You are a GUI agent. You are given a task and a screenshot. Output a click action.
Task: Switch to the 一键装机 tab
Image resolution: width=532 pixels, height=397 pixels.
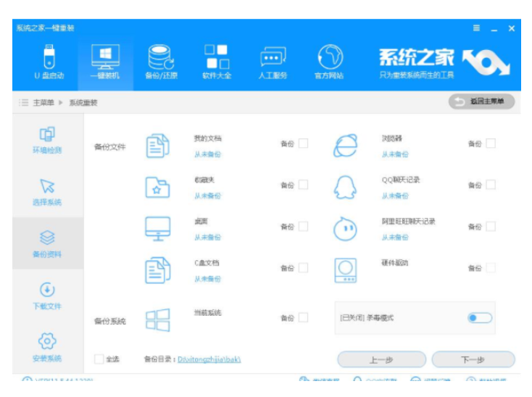tap(105, 62)
